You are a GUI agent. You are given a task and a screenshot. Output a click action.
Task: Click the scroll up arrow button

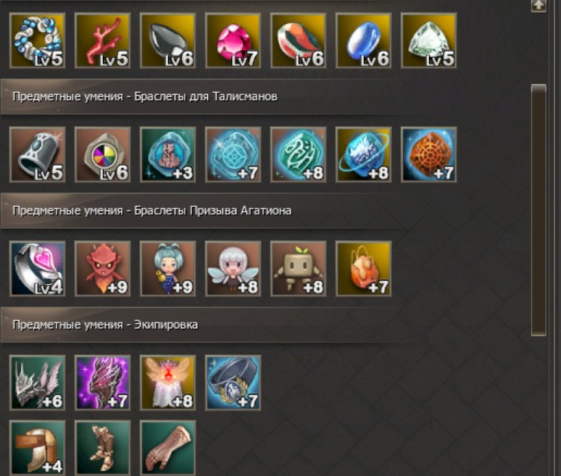coord(538,5)
